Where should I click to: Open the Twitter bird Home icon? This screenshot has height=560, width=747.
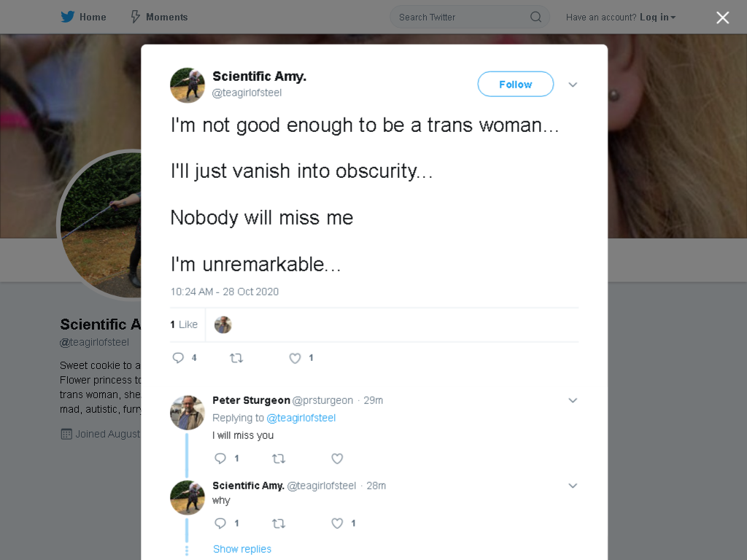67,17
